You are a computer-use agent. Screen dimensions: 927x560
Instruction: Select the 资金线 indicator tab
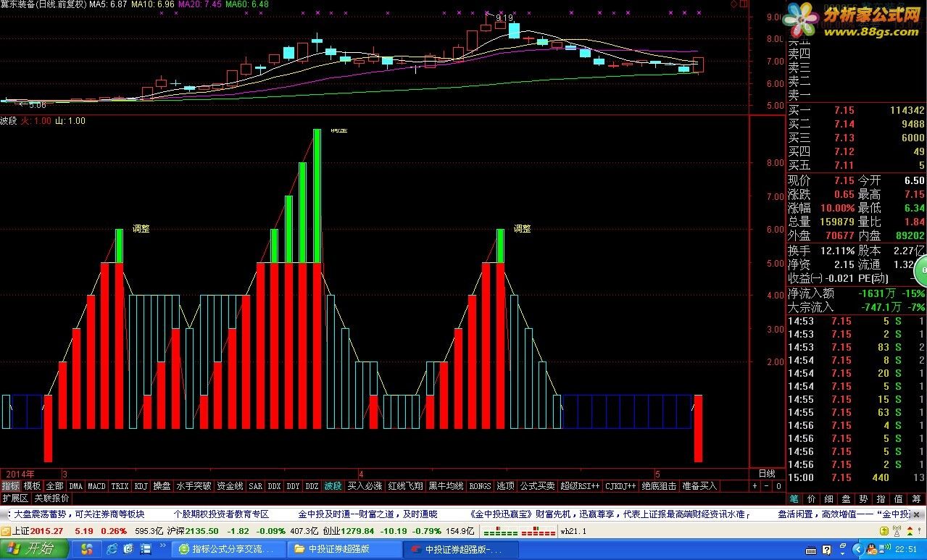(230, 486)
